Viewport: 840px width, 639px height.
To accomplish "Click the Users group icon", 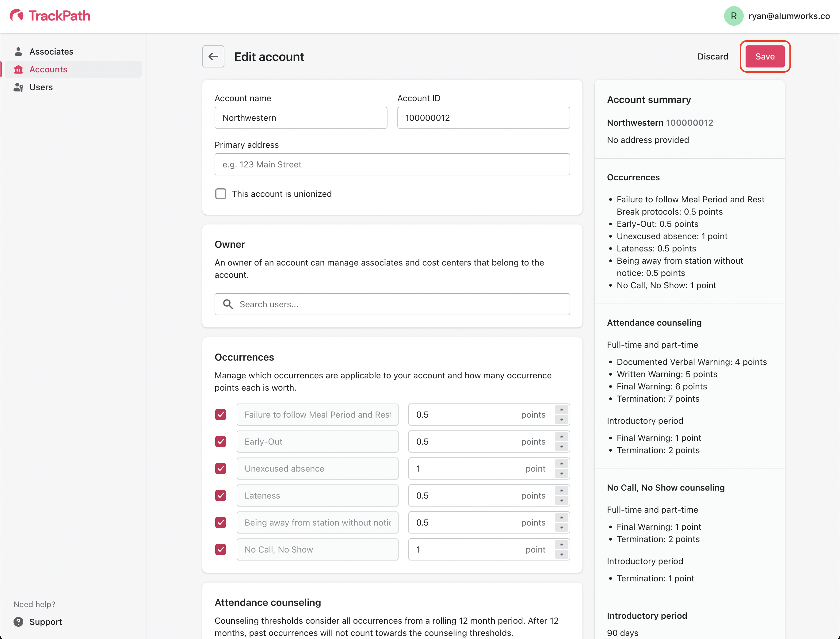I will coord(18,87).
